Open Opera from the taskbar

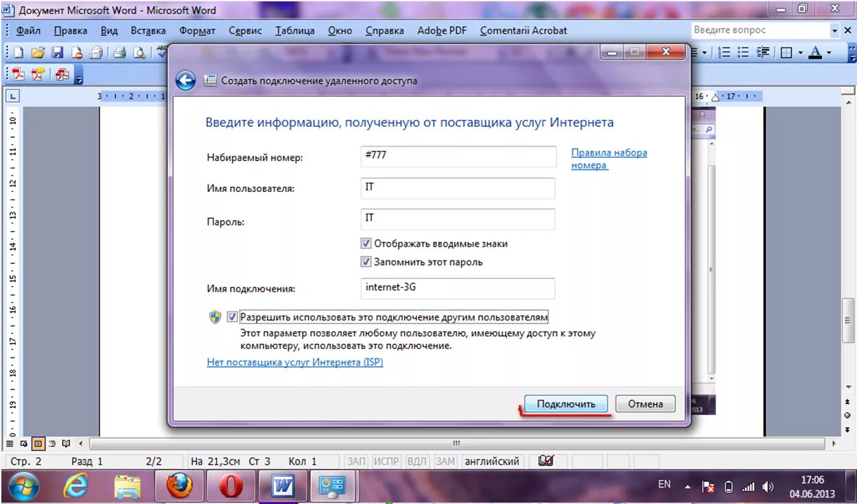coord(231,487)
